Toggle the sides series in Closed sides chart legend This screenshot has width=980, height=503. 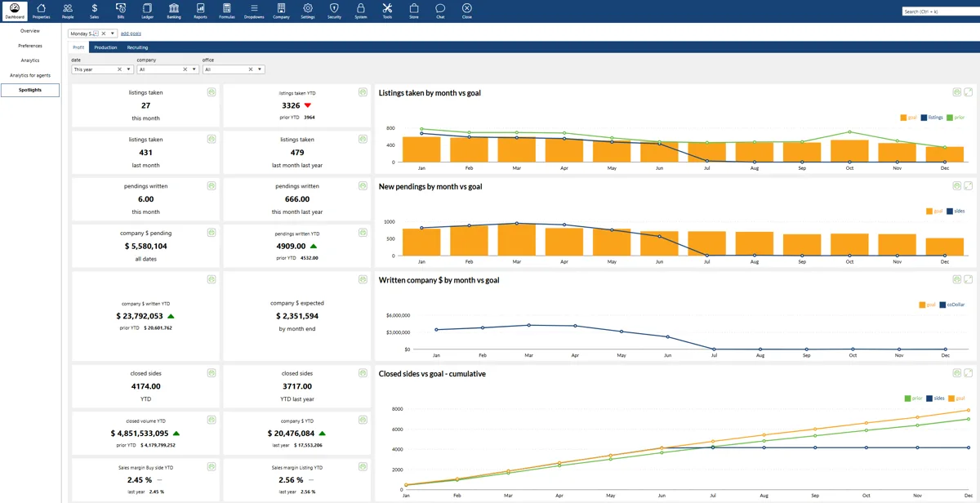click(x=935, y=398)
